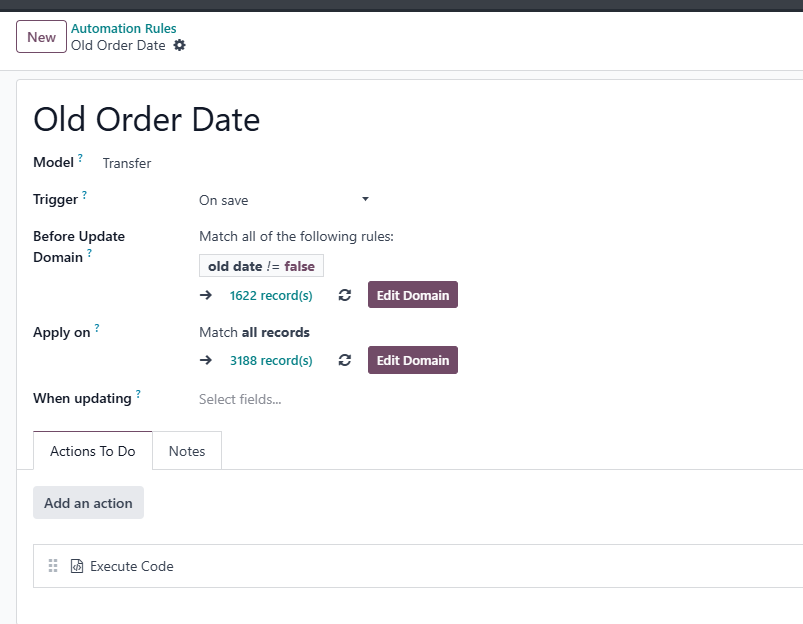The width and height of the screenshot is (803, 624).
Task: Switch to the Notes tab
Action: click(187, 451)
